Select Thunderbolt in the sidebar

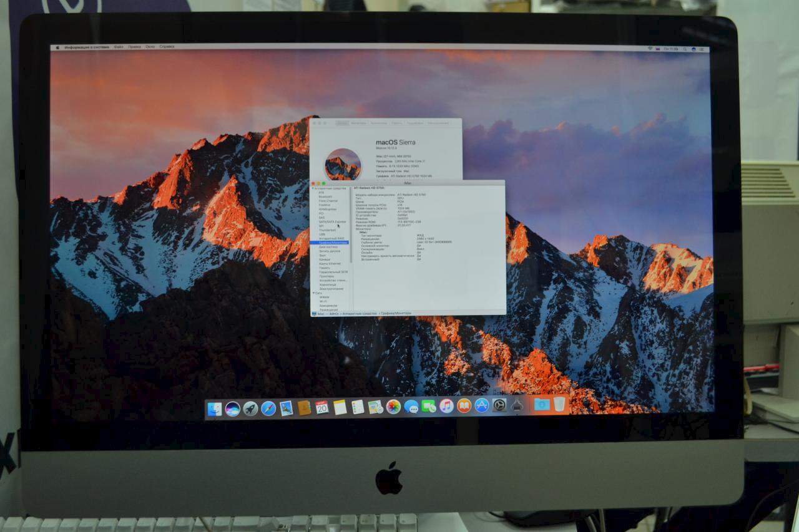pos(327,230)
